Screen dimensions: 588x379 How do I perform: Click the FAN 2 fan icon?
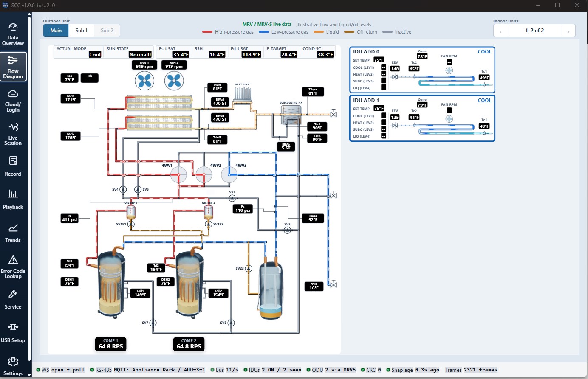[174, 80]
